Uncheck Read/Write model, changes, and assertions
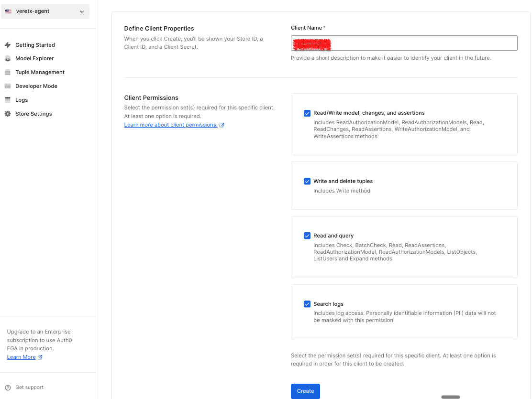 tap(307, 113)
